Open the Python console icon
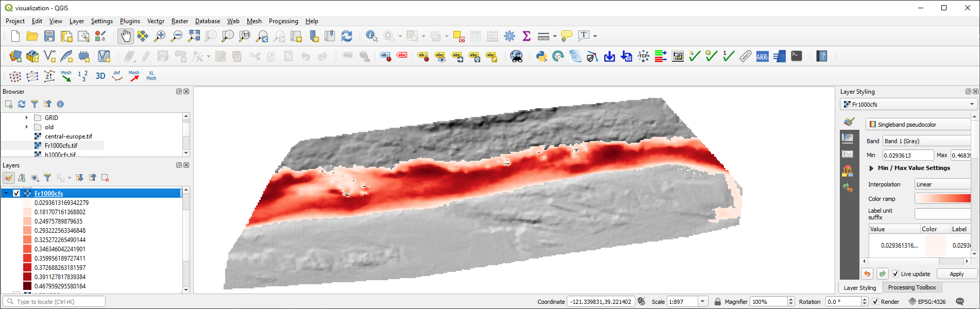The width and height of the screenshot is (980, 309). [x=541, y=57]
